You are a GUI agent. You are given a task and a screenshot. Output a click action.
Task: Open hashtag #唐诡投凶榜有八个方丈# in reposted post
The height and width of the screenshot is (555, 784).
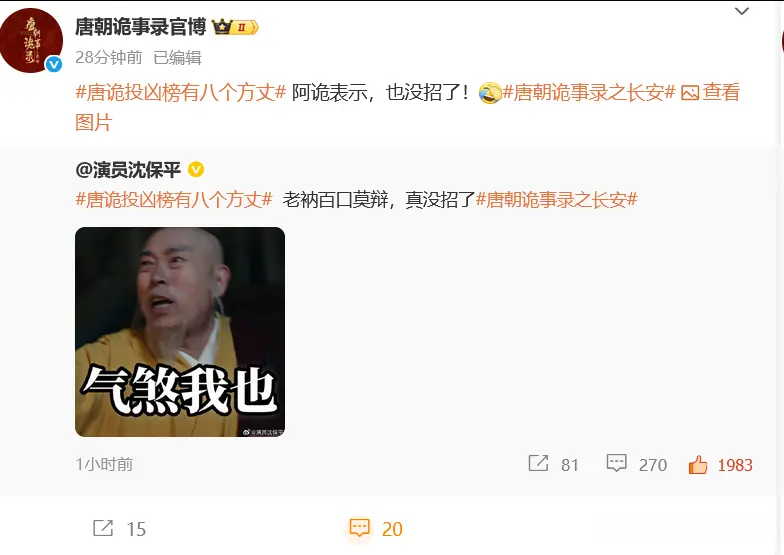click(x=174, y=200)
